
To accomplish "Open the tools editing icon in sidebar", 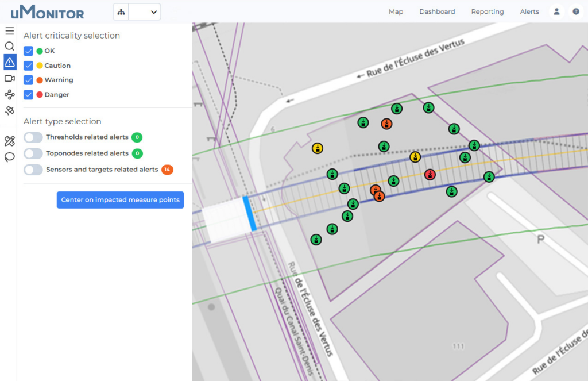I will 9,140.
